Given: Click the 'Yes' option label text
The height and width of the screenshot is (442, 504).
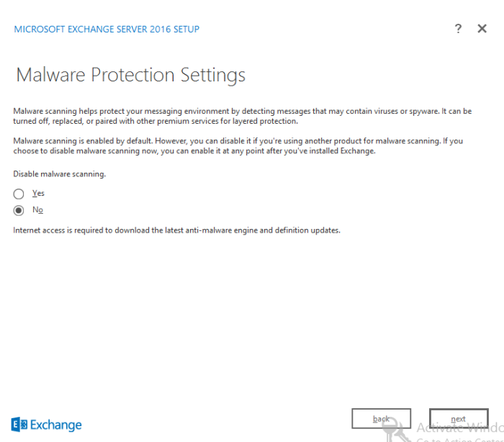Looking at the screenshot, I should coord(38,194).
